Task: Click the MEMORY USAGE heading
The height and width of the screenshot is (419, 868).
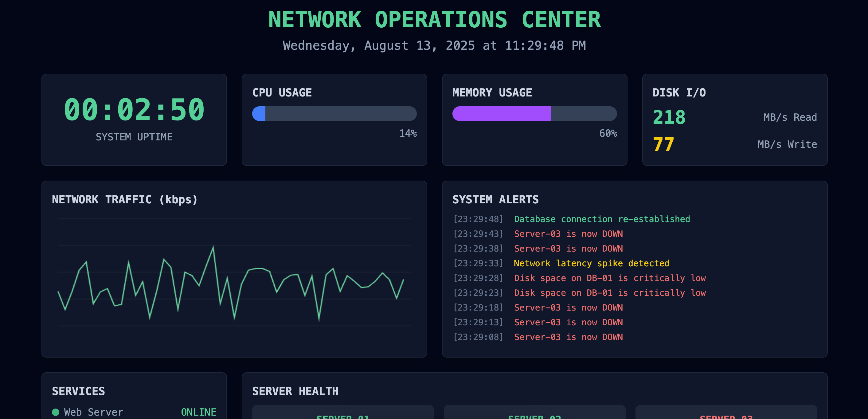Action: [x=492, y=92]
